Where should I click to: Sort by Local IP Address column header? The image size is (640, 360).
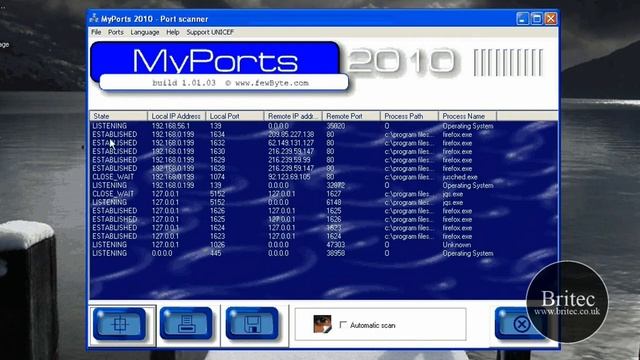coord(177,116)
